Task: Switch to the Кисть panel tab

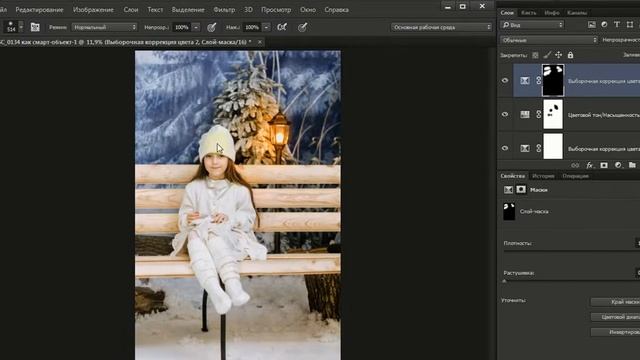Action: pos(529,13)
